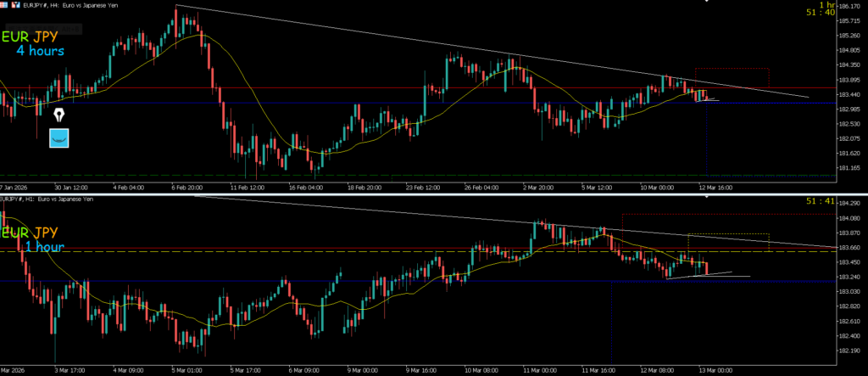Image resolution: width=868 pixels, height=376 pixels.
Task: Click the '4 hours' text label
Action: click(40, 52)
